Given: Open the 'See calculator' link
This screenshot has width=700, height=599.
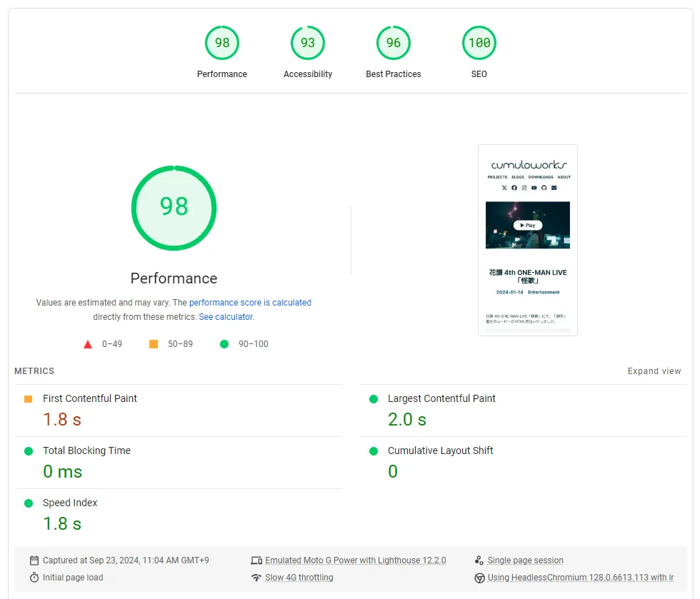Looking at the screenshot, I should tap(226, 317).
